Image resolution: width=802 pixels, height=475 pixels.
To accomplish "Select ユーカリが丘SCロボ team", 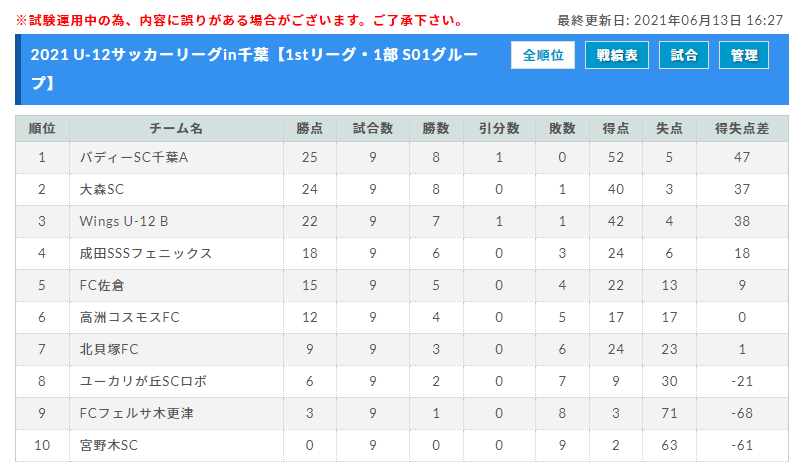I will click(x=143, y=381).
